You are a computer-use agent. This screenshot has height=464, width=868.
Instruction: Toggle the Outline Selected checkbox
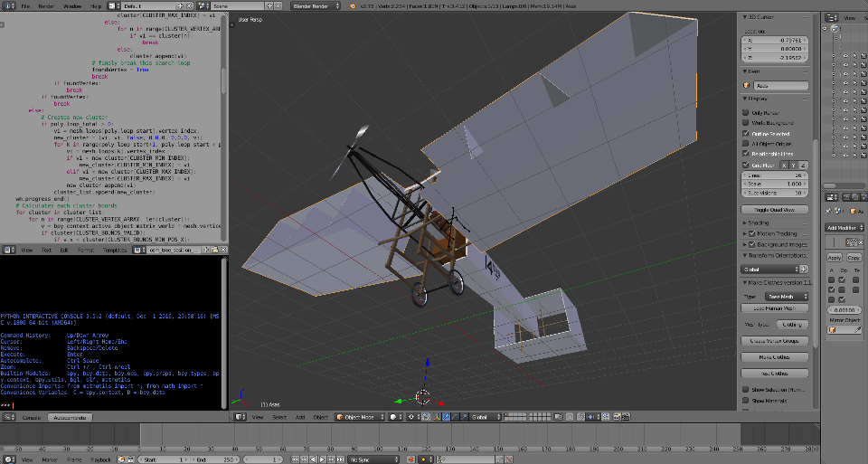click(746, 134)
